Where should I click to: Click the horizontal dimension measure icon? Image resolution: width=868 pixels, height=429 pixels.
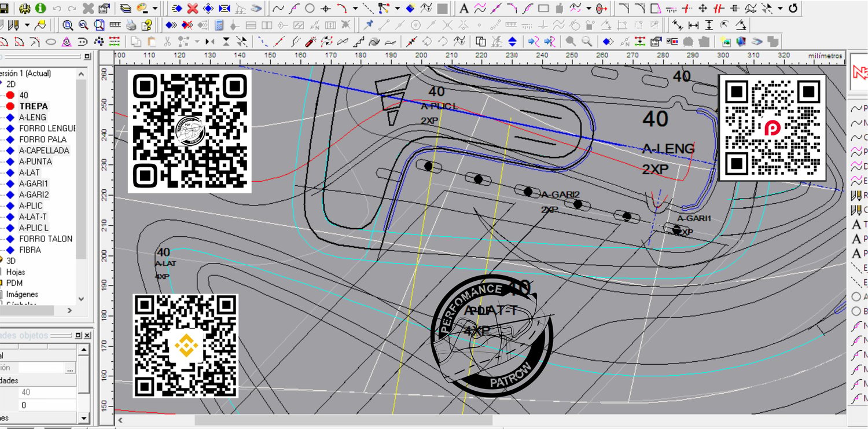point(693,25)
